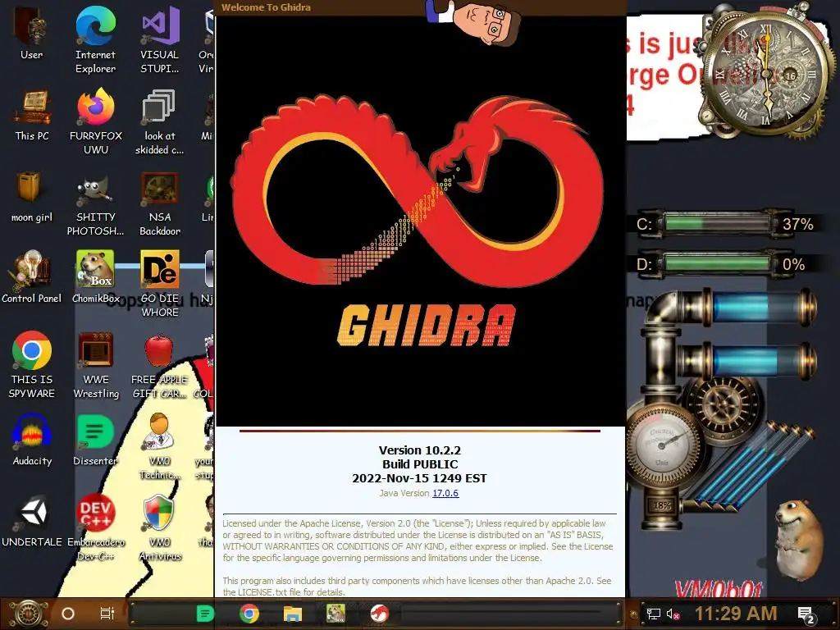Click the Ghidra dragon taskbar icon

pyautogui.click(x=379, y=614)
